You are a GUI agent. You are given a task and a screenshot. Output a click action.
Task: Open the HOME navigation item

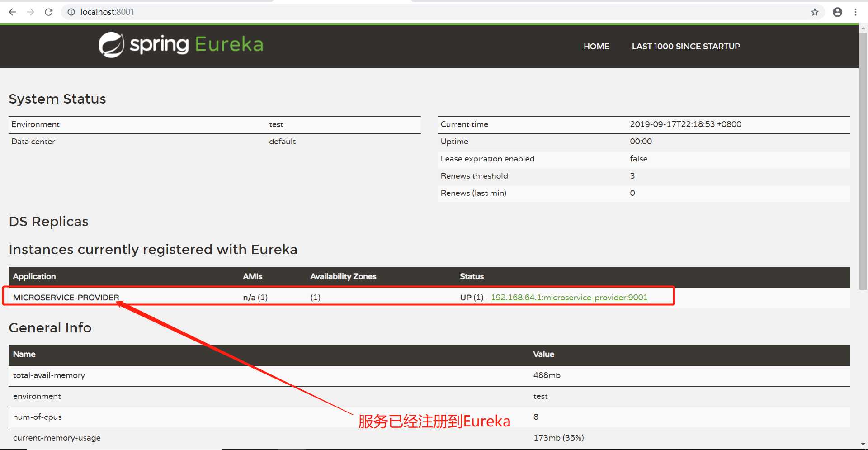[x=596, y=46]
